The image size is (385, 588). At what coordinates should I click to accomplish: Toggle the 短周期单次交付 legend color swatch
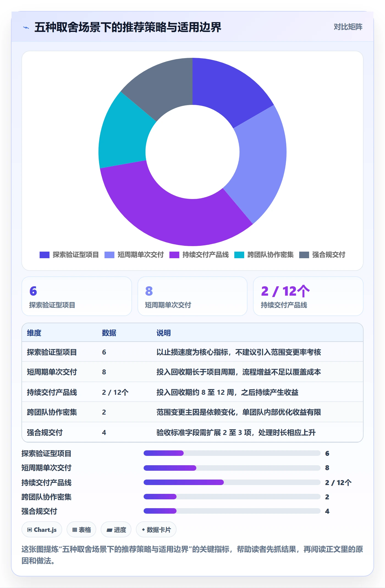tap(109, 255)
